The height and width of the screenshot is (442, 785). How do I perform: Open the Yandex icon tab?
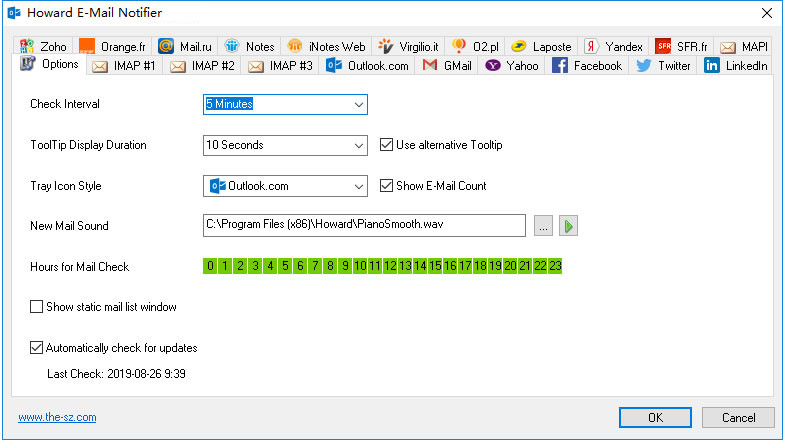point(591,47)
